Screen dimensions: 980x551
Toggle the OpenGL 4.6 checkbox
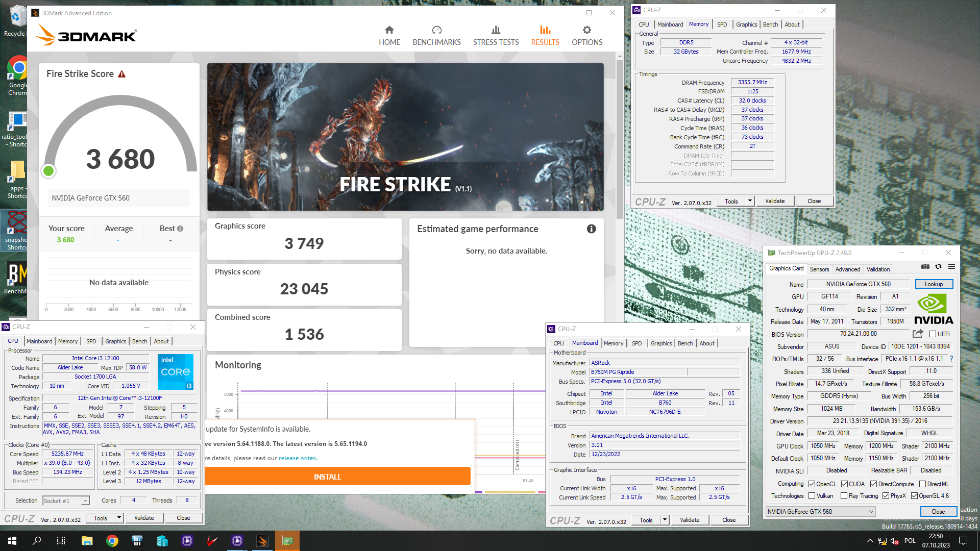tap(914, 496)
